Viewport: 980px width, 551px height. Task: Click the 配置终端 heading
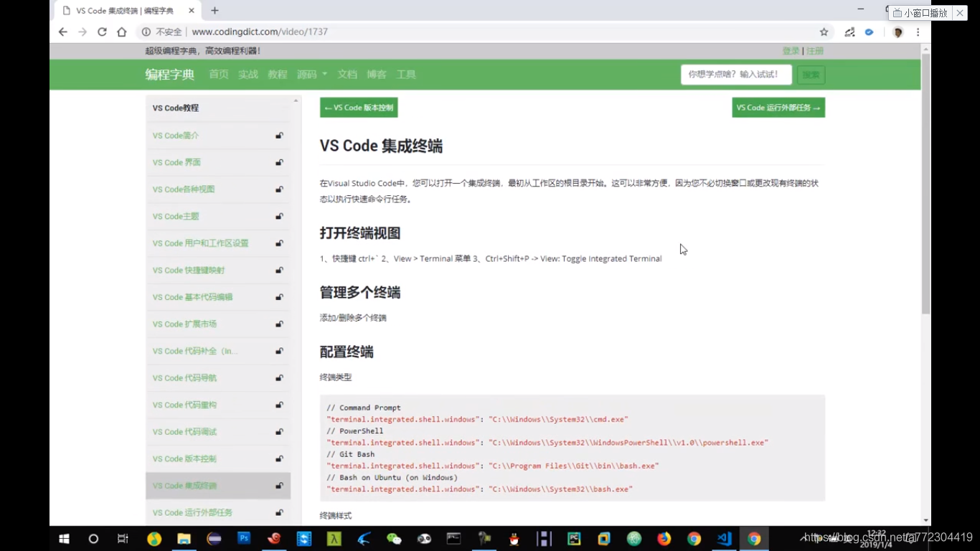tap(347, 352)
